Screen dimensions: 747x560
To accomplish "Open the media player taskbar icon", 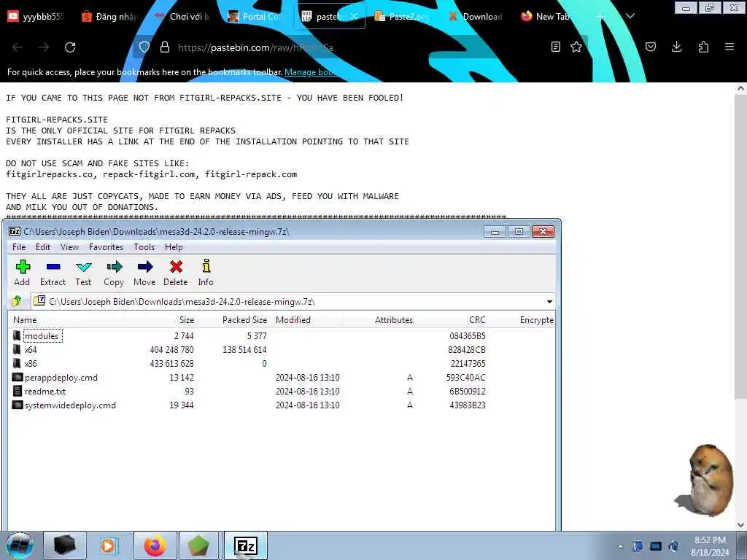I will coord(109,545).
